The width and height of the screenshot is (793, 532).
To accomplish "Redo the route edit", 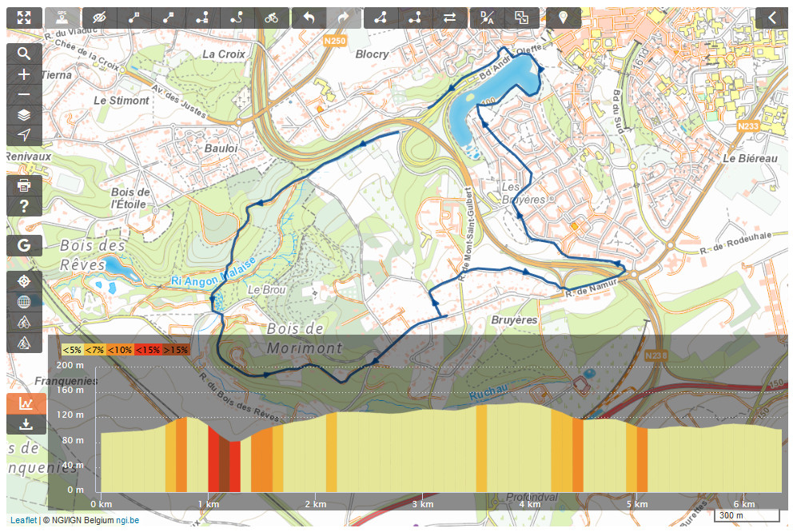I will [344, 18].
